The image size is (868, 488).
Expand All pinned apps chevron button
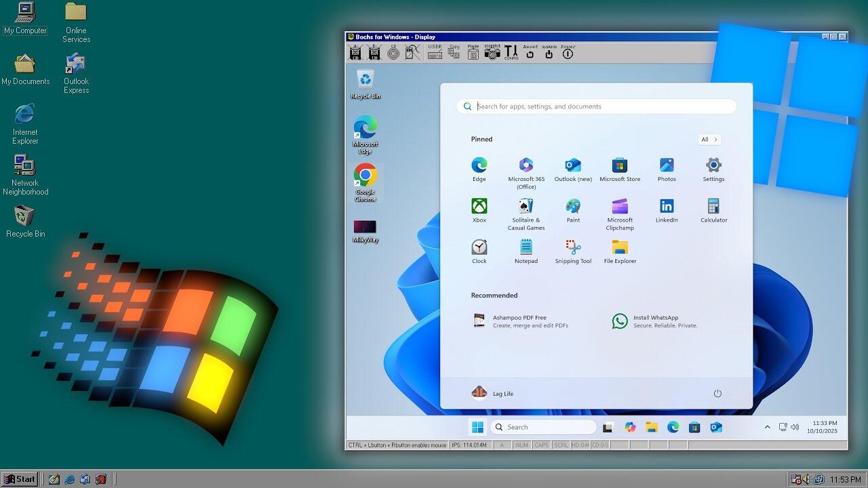click(x=709, y=140)
